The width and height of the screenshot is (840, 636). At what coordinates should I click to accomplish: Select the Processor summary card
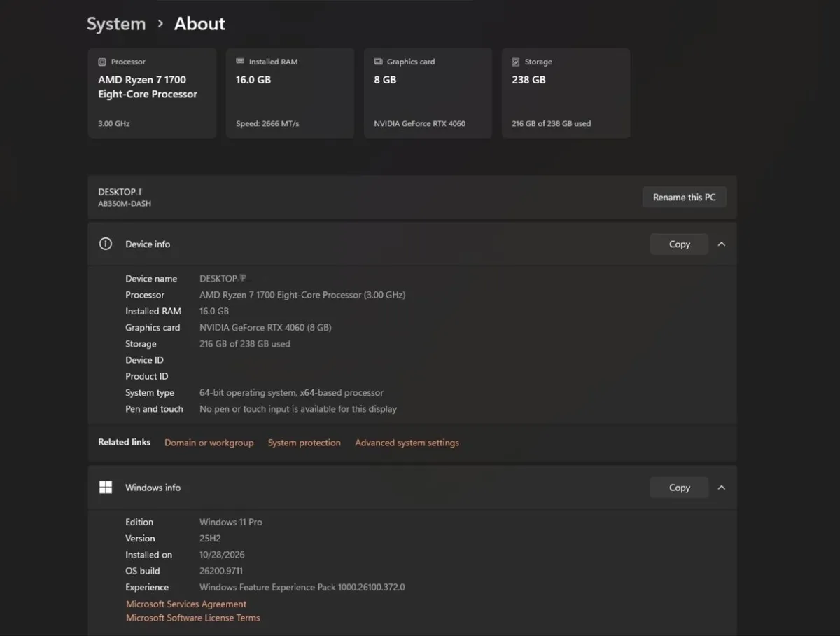152,93
